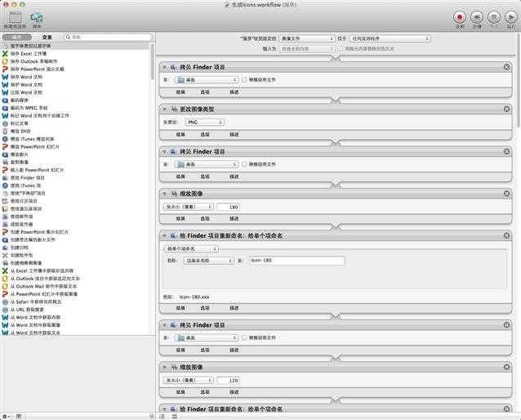Select the 保存 Word 文档 action
This screenshot has width=521, height=420.
26,77
